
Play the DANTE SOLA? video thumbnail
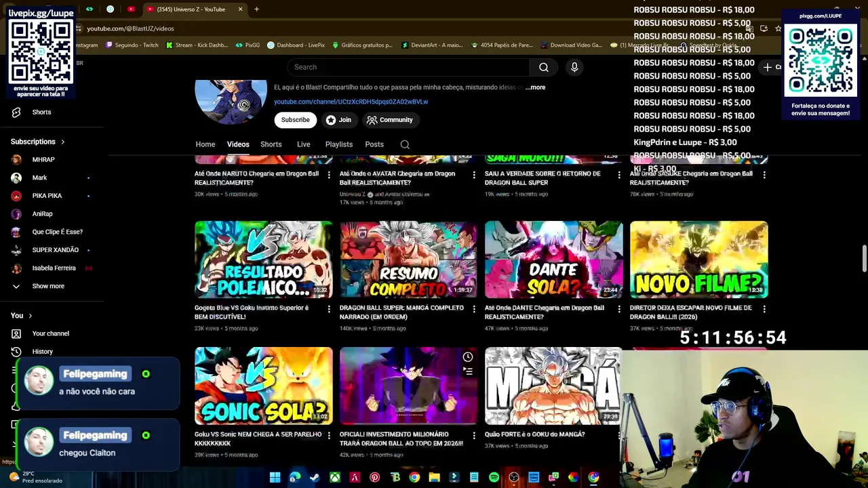click(x=553, y=260)
